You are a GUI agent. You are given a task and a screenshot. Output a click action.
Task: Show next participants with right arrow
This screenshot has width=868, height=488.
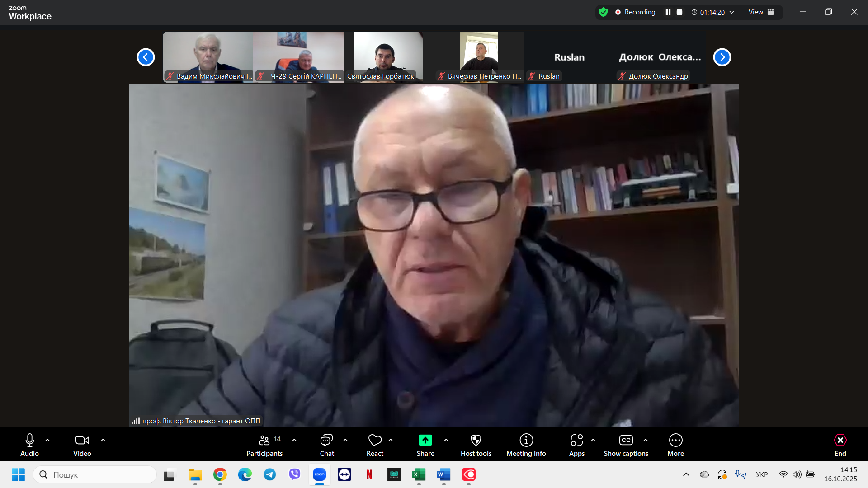(x=722, y=57)
